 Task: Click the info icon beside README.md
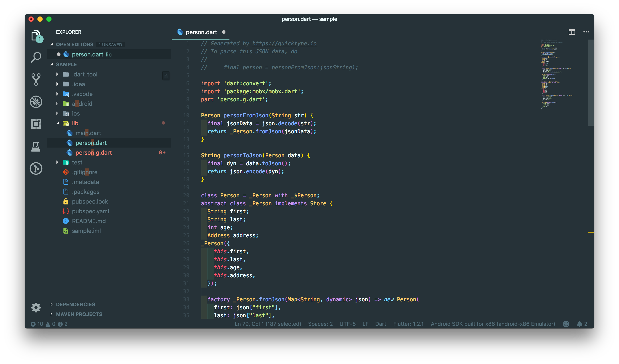tap(66, 221)
